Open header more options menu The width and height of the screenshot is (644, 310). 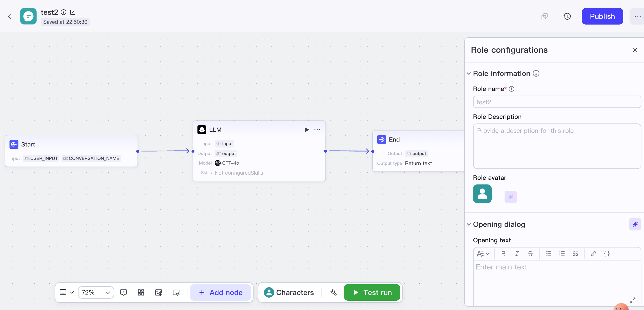coord(638,16)
